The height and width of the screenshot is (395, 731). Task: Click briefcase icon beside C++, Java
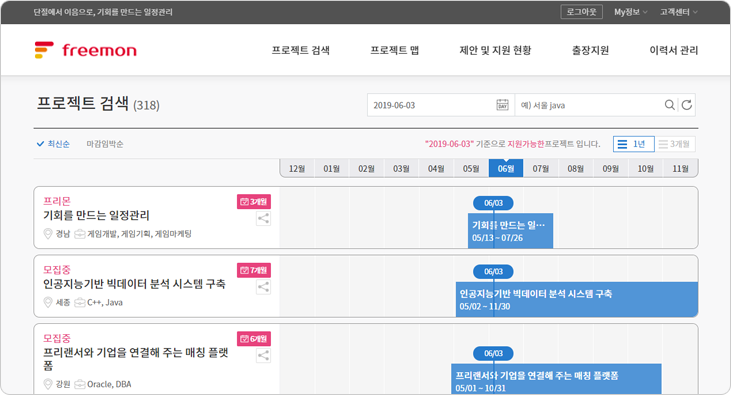click(80, 302)
